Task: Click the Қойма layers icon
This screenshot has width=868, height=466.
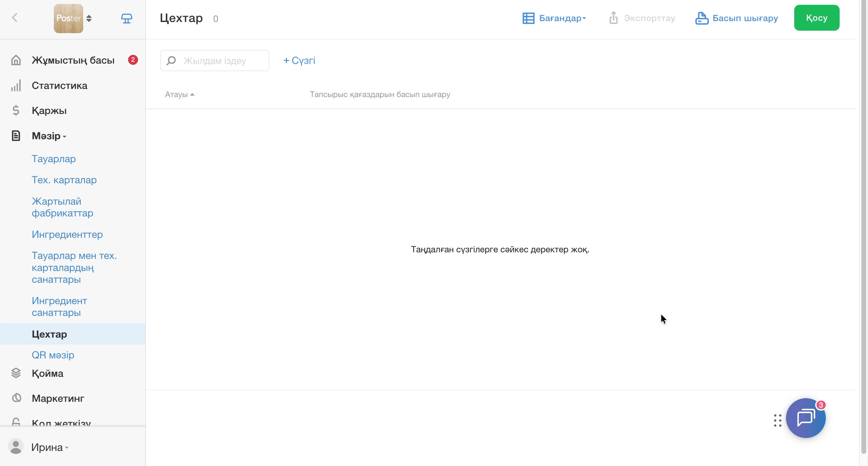Action: (16, 373)
